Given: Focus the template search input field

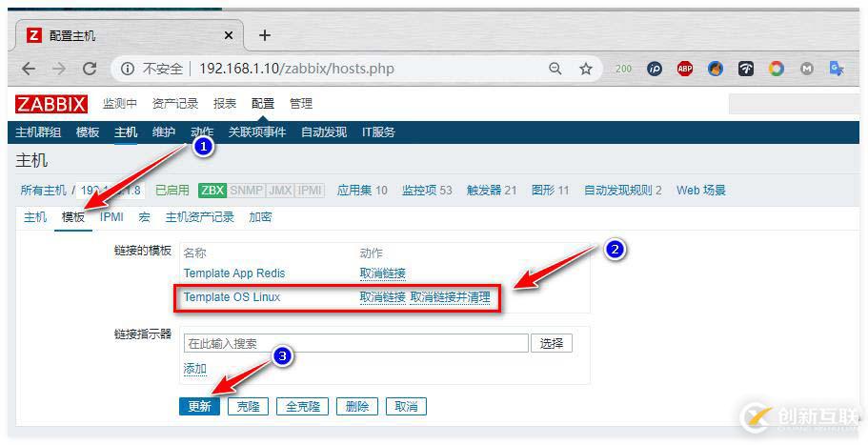Looking at the screenshot, I should [x=356, y=343].
